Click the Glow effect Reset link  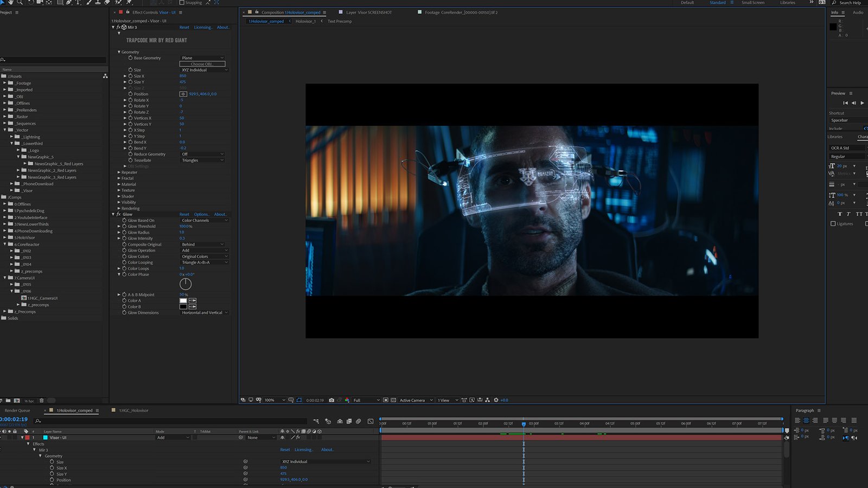184,214
